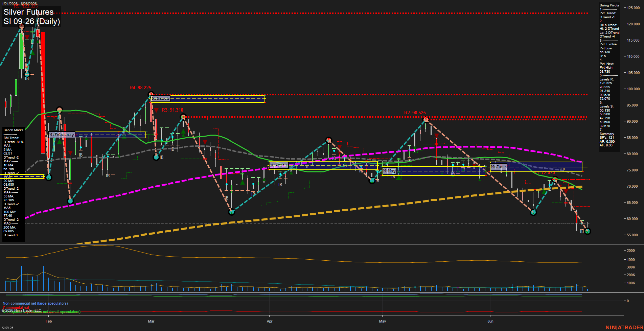Click the late-March swing low pivot circle

(x=232, y=212)
